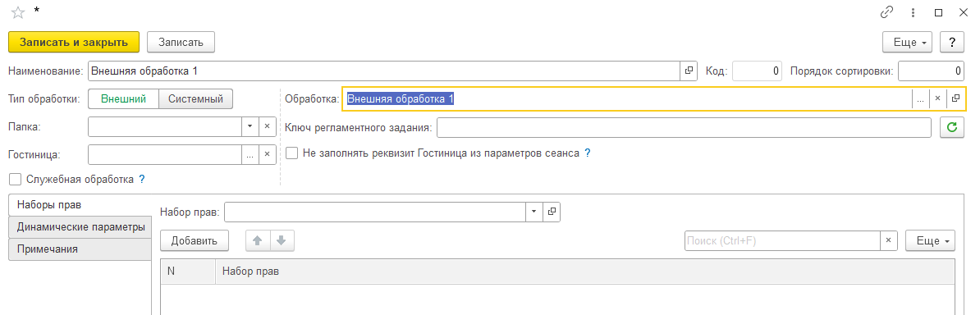This screenshot has width=980, height=315.
Task: Clear the Гостиница field
Action: click(267, 154)
